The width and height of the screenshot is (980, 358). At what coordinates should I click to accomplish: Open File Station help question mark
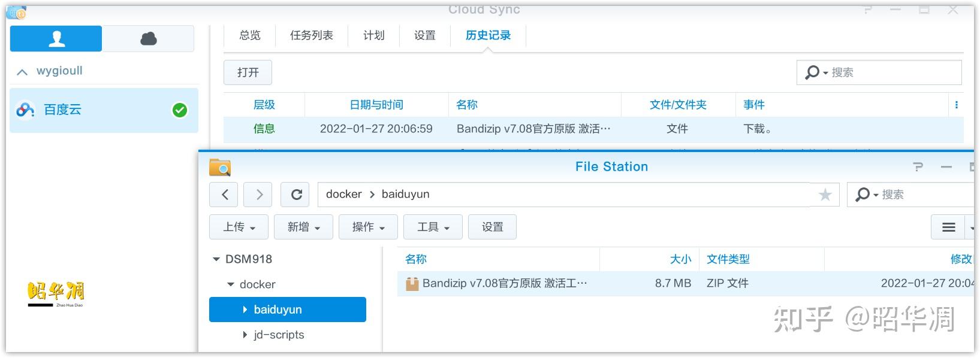(918, 167)
